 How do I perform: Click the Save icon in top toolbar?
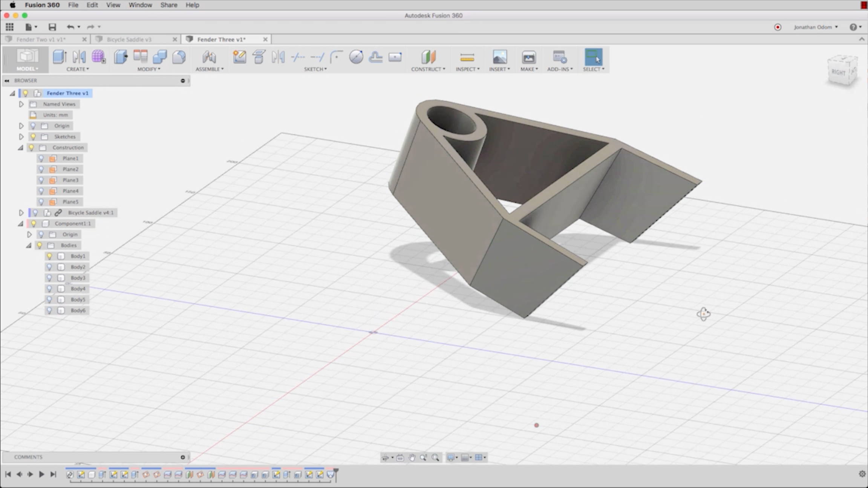[x=52, y=27]
